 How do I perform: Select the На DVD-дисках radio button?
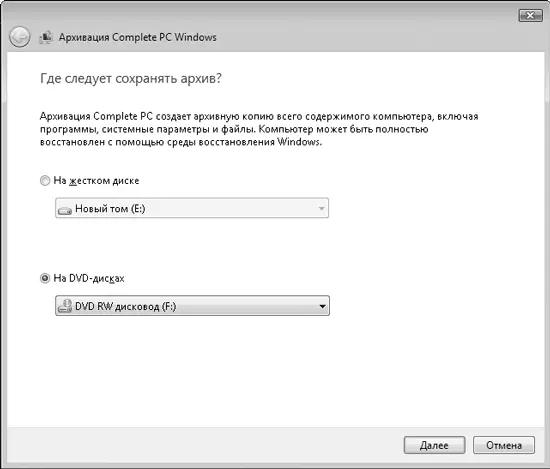pyautogui.click(x=45, y=278)
